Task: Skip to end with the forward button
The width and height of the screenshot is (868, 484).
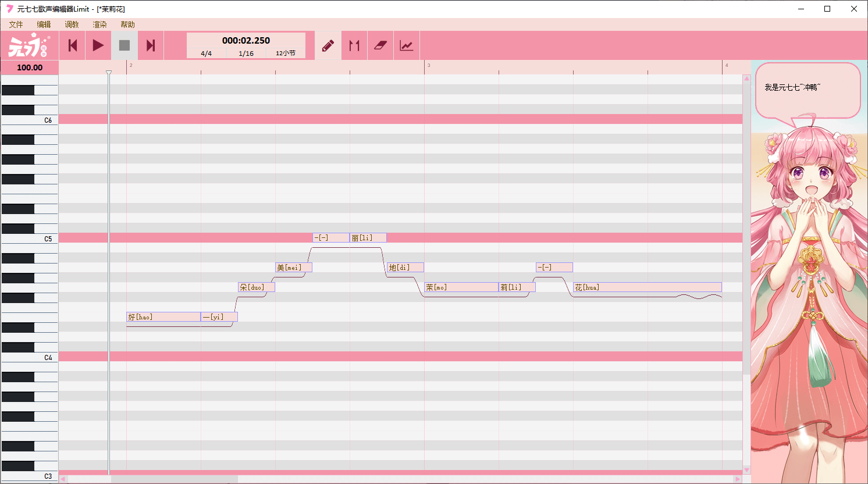Action: pos(151,45)
